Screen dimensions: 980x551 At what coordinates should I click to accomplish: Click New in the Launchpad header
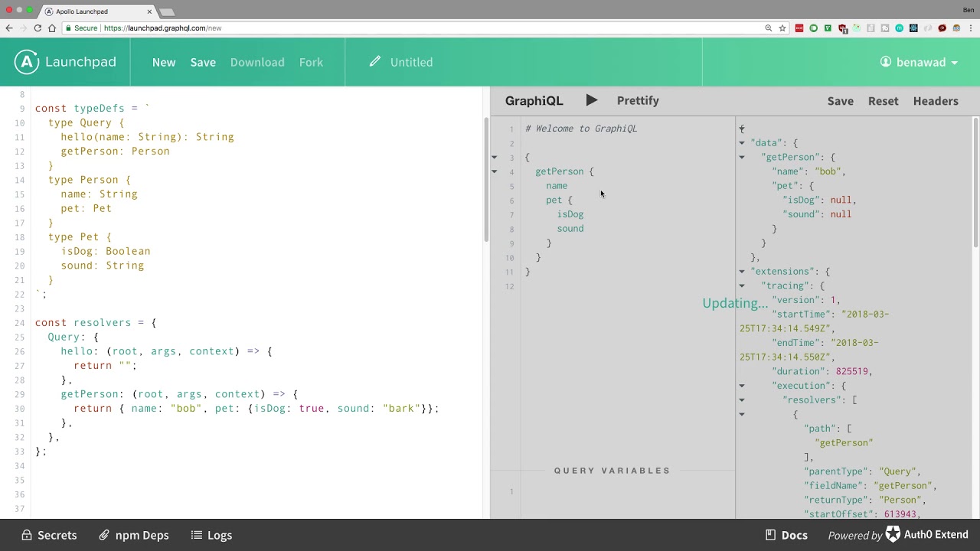click(x=164, y=62)
